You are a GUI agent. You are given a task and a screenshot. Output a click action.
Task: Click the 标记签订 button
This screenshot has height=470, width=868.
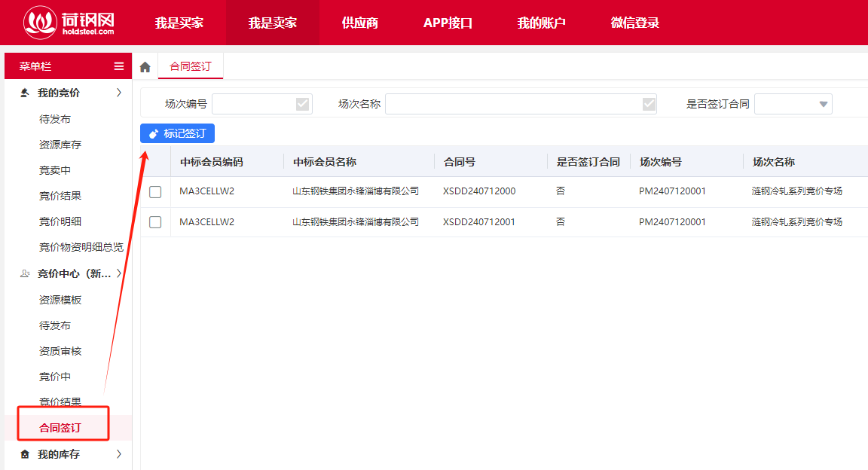click(177, 133)
